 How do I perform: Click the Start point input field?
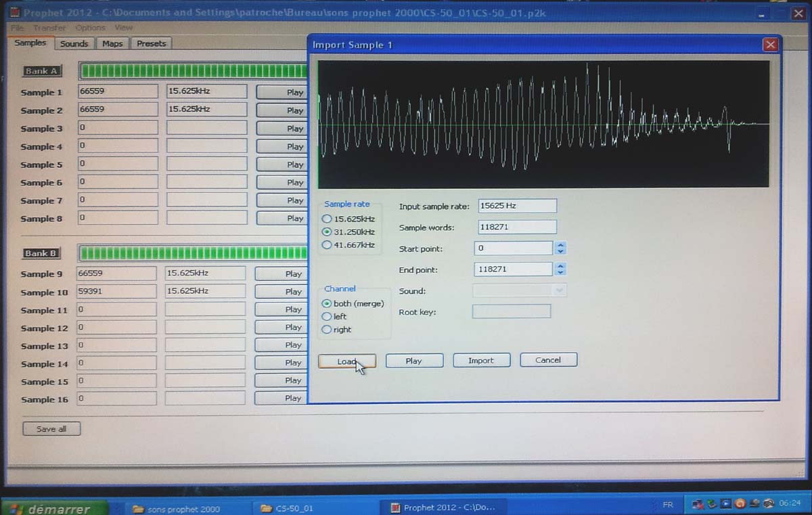[x=514, y=248]
